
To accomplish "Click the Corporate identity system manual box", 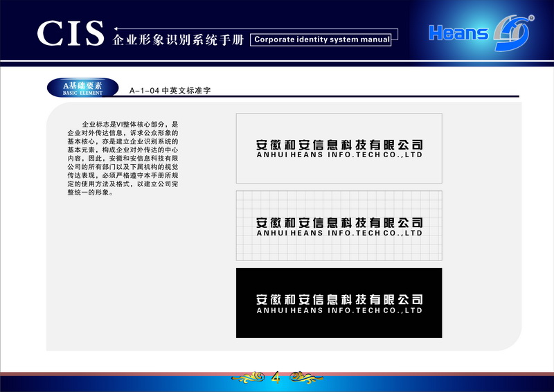I will tap(321, 39).
